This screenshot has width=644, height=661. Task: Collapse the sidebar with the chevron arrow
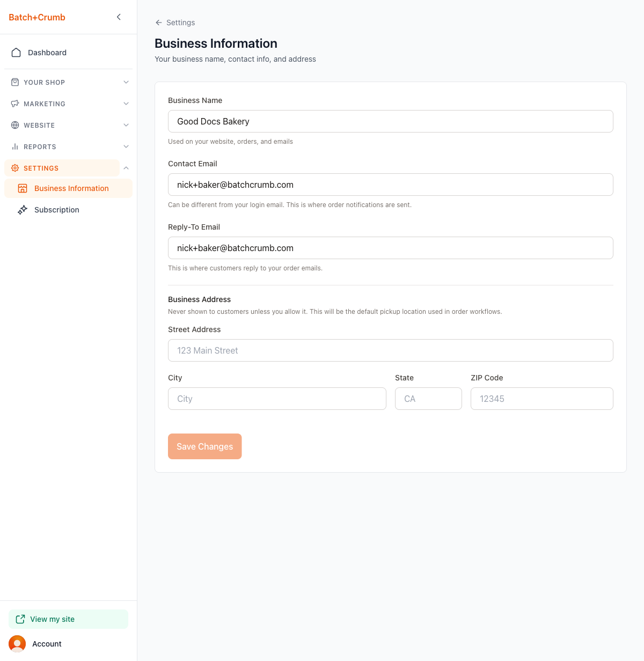pos(119,17)
